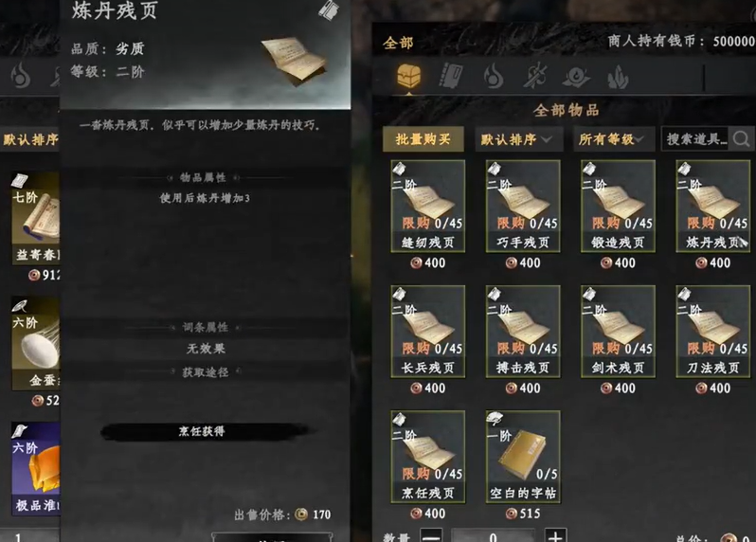Click the 批量购买 bulk purchase button

tap(423, 139)
